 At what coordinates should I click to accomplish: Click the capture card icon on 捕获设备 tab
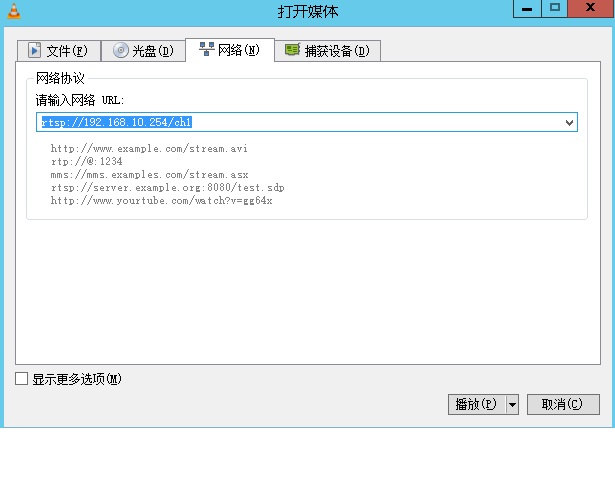(292, 50)
